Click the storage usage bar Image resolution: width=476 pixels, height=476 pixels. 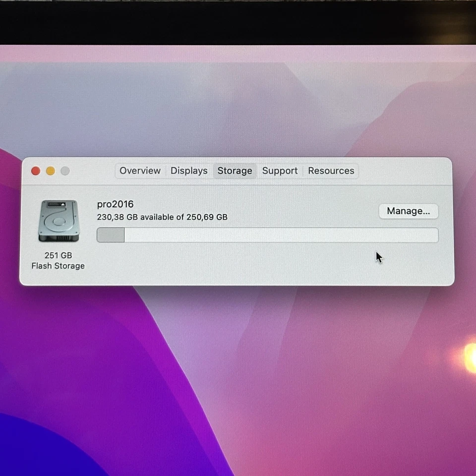267,235
